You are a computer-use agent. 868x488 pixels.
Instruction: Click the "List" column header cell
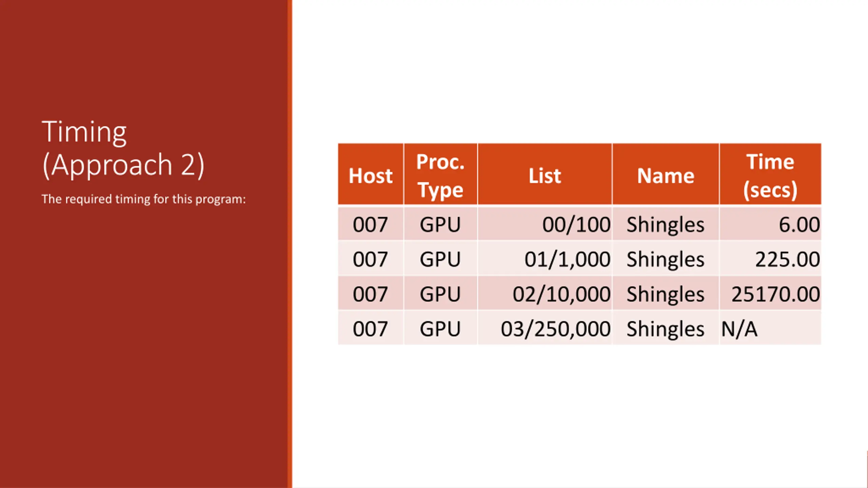pyautogui.click(x=545, y=175)
